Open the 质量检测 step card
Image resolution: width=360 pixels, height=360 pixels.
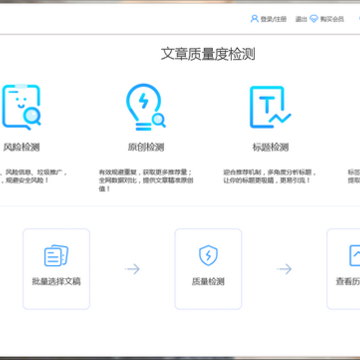click(x=208, y=269)
